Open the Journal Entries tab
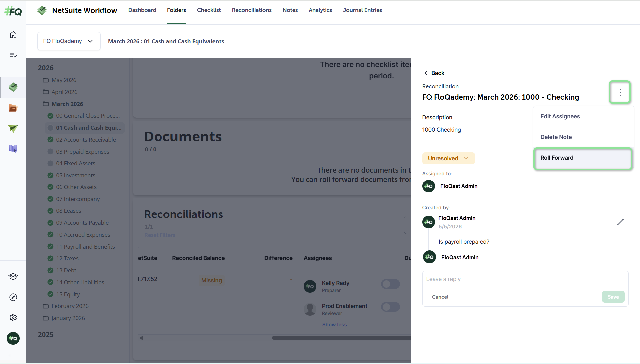640x364 pixels. tap(362, 10)
